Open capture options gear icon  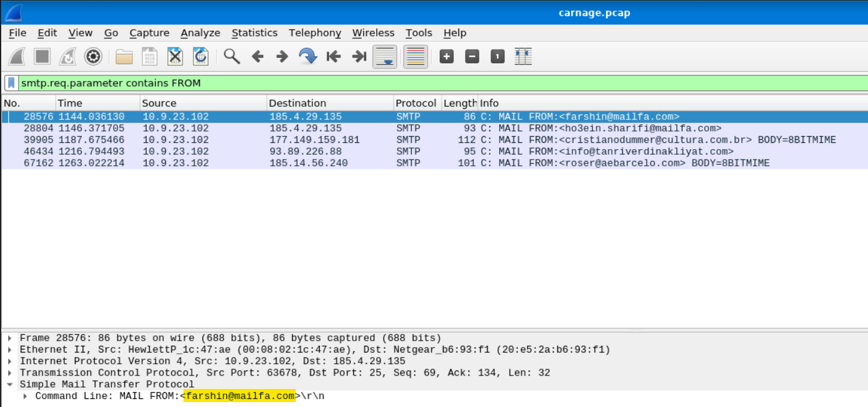point(93,57)
